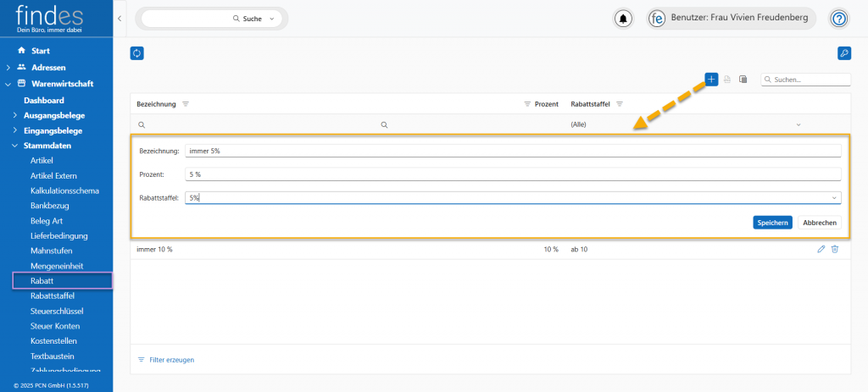The image size is (868, 392).
Task: Click the column chooser icon beside the search box
Action: [743, 80]
